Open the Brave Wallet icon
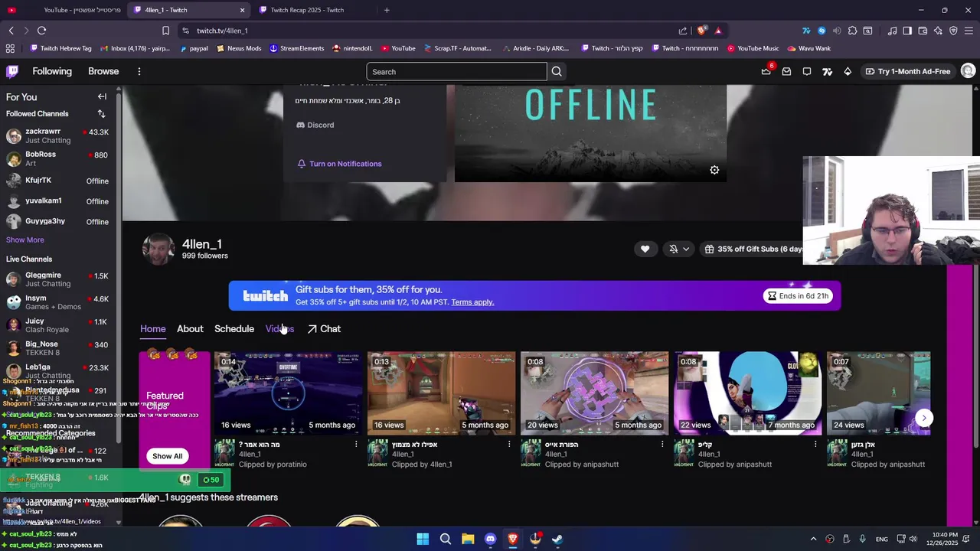980x551 pixels. pyautogui.click(x=923, y=31)
